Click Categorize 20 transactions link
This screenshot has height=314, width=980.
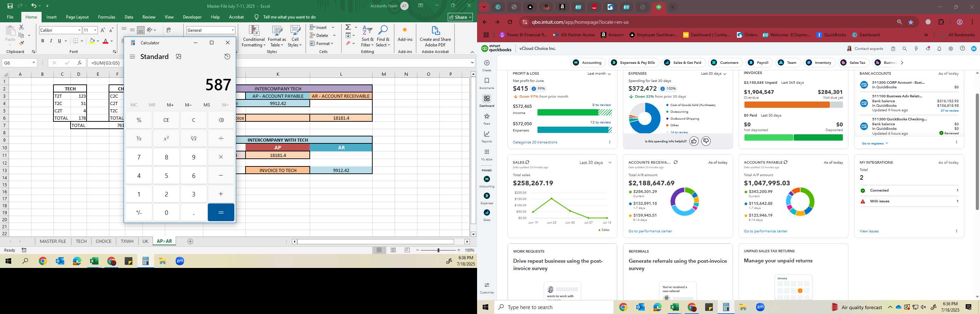pyautogui.click(x=535, y=142)
